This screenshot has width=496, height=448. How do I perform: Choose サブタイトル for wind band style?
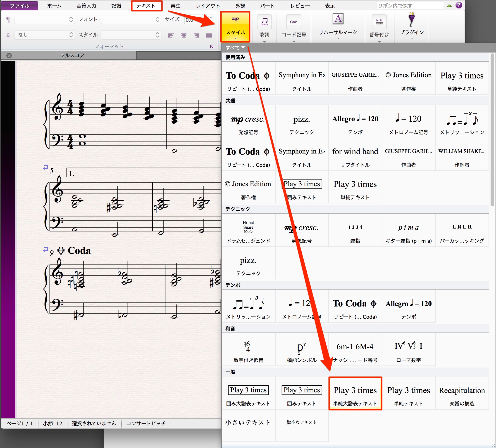tap(355, 155)
